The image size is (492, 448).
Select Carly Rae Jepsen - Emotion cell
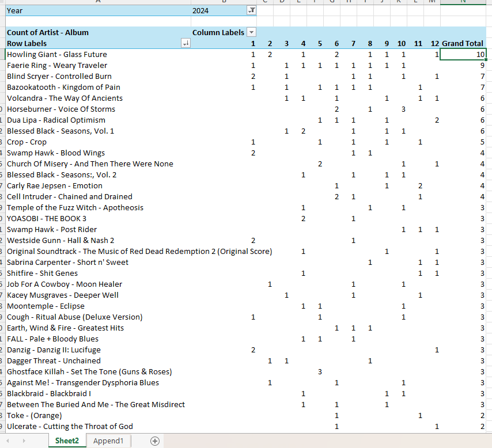coord(98,186)
